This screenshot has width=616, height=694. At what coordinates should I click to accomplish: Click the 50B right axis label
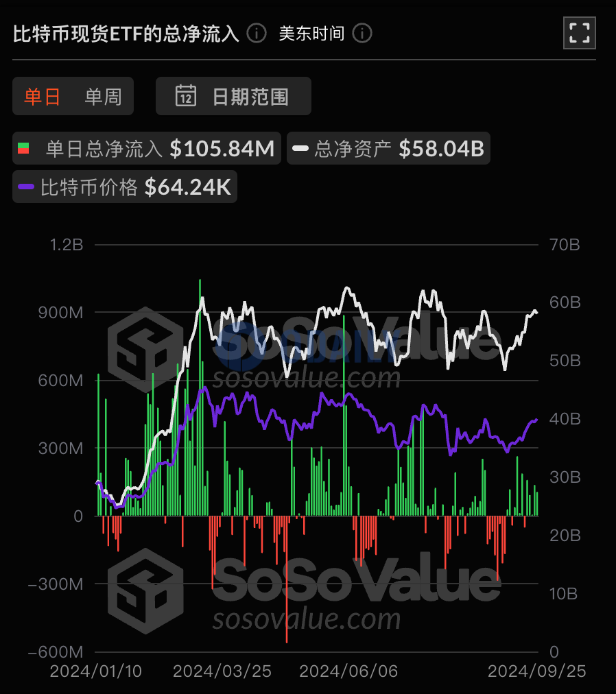click(x=565, y=361)
